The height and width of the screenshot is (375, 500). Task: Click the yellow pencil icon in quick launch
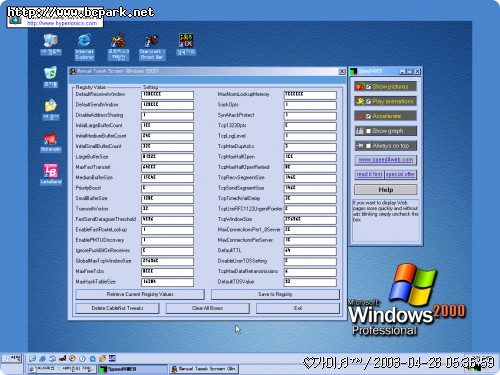coord(102,359)
